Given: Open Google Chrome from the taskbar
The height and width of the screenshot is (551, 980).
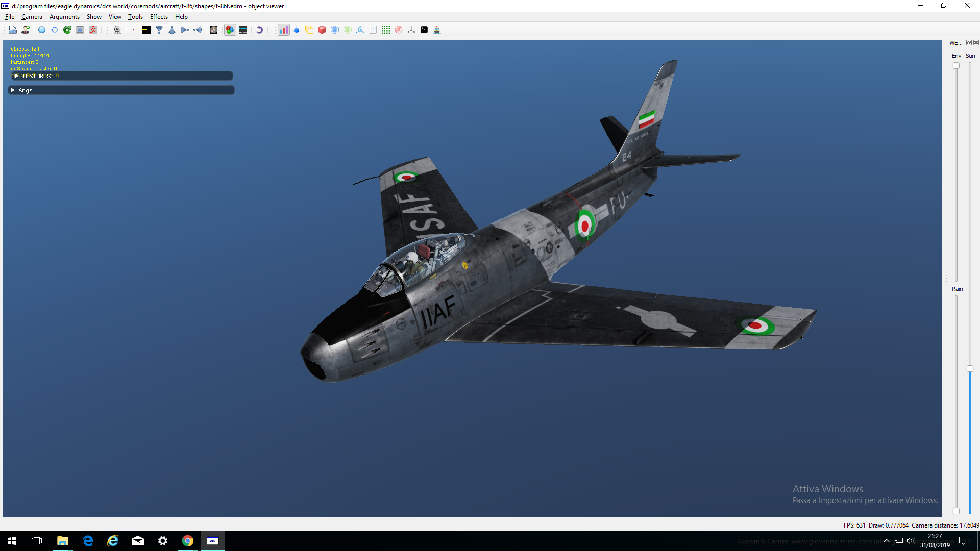Looking at the screenshot, I should pos(188,541).
